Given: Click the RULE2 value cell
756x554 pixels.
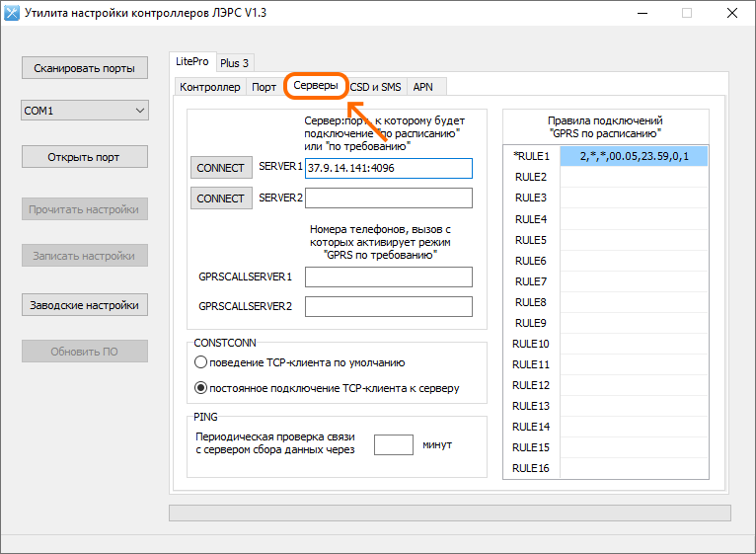Looking at the screenshot, I should (634, 177).
